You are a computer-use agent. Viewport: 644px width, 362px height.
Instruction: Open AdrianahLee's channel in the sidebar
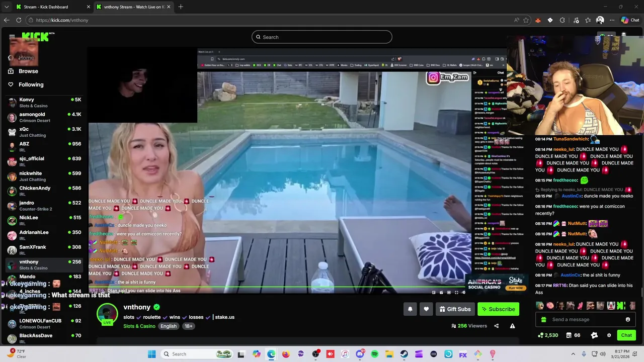(x=44, y=235)
